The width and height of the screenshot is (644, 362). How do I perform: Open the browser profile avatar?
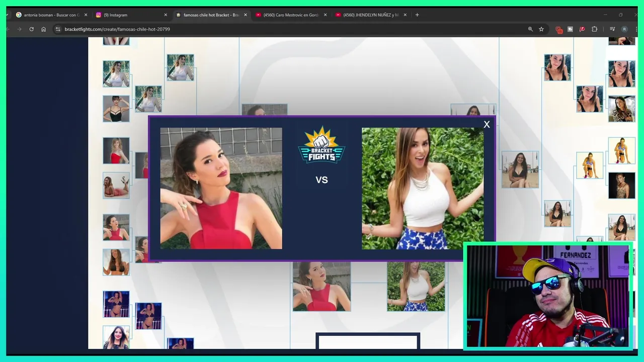pyautogui.click(x=624, y=29)
